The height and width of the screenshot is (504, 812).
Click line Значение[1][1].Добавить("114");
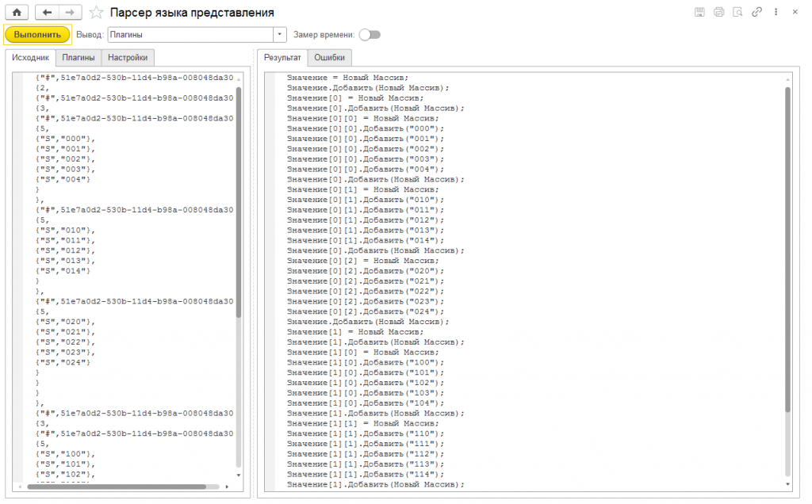366,474
